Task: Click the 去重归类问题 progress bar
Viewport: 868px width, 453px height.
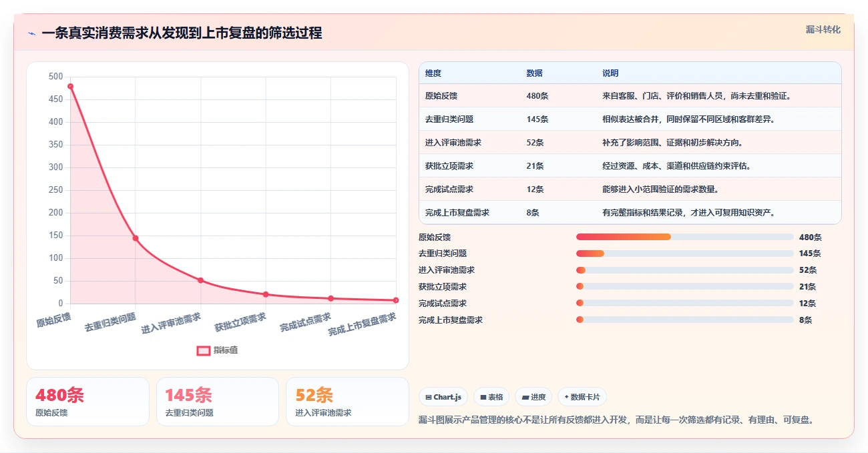Action: coord(684,254)
